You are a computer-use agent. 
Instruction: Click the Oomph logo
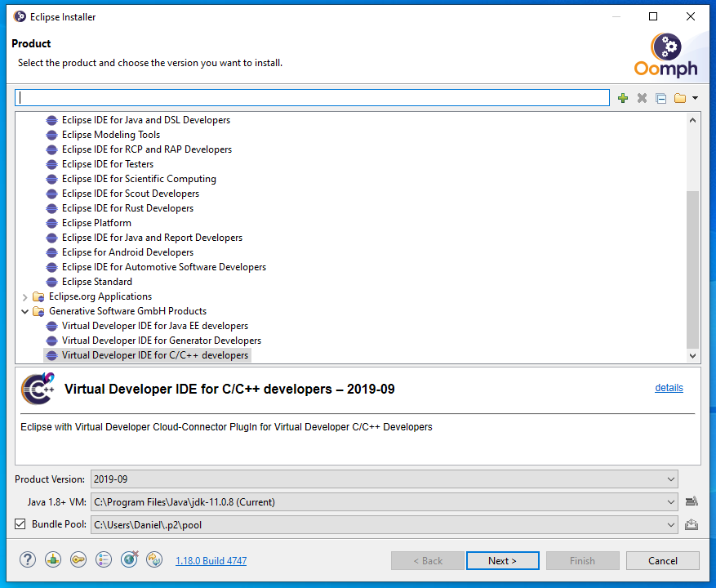coord(665,55)
